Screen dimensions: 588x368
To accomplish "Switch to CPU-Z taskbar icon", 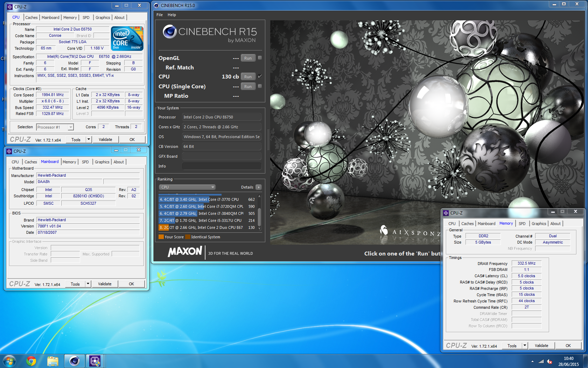I will [95, 361].
